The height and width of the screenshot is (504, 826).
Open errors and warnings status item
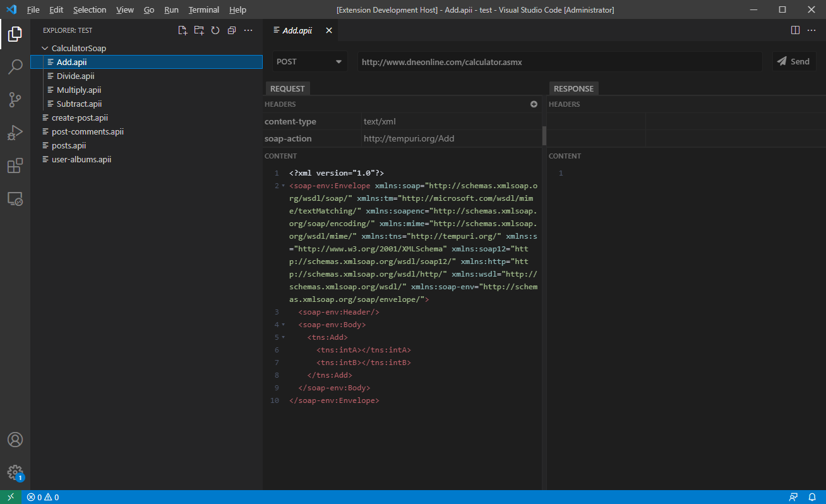(43, 497)
